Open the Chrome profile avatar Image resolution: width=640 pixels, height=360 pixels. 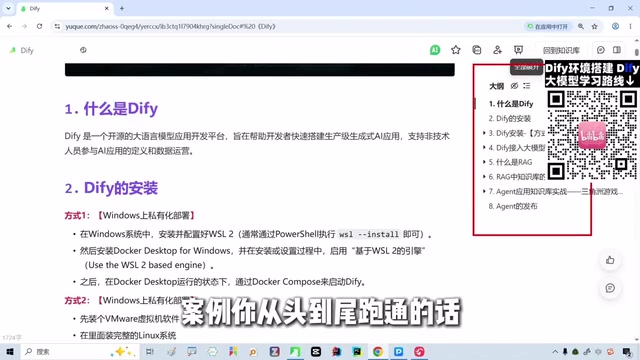[x=615, y=26]
